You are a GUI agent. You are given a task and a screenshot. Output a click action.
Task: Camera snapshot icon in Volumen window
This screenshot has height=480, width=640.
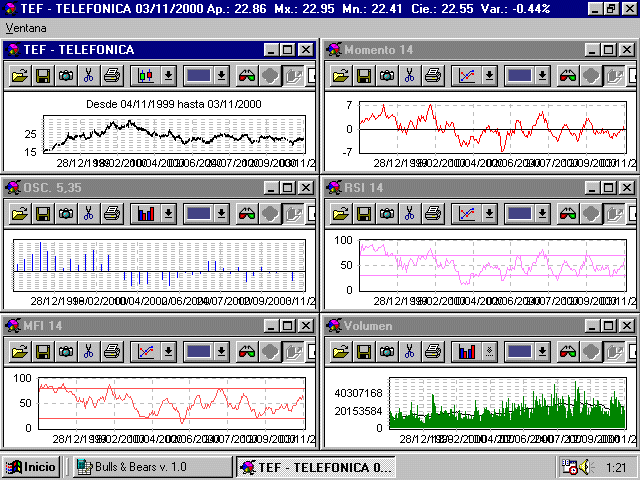tap(387, 351)
